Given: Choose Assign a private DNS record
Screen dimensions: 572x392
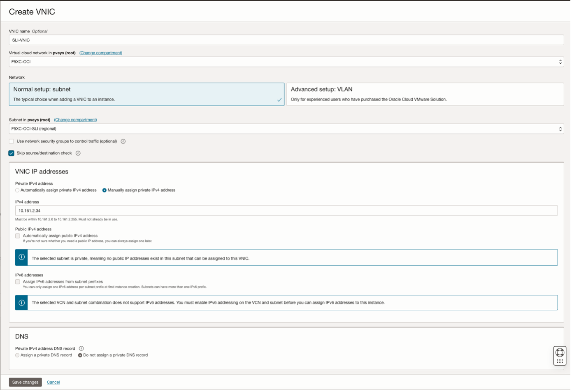Looking at the screenshot, I should point(17,355).
